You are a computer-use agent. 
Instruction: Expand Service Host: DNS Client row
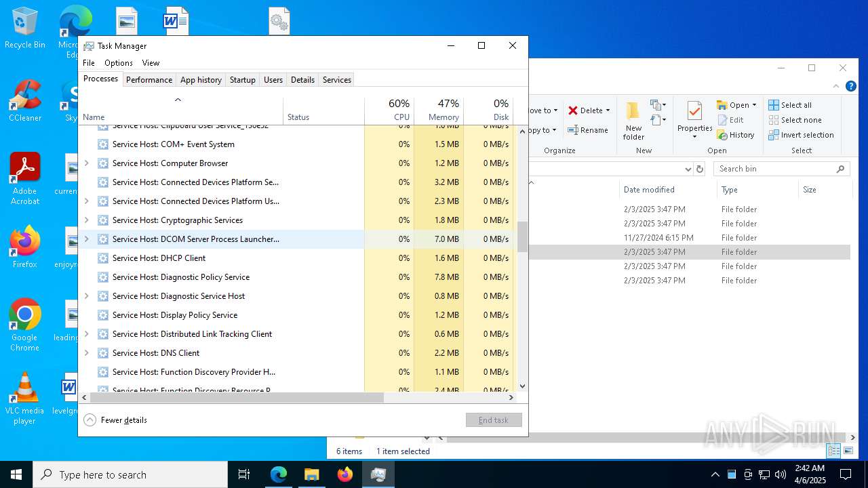coord(86,353)
